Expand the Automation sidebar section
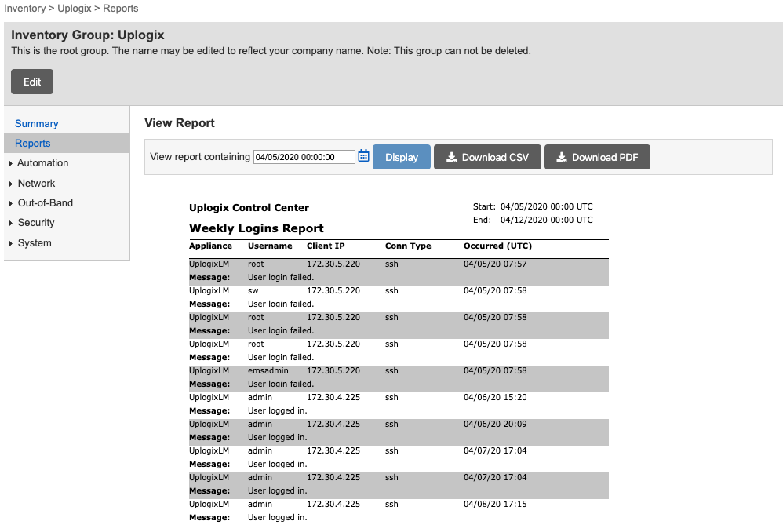Screen dimensions: 783x532 (x=41, y=162)
